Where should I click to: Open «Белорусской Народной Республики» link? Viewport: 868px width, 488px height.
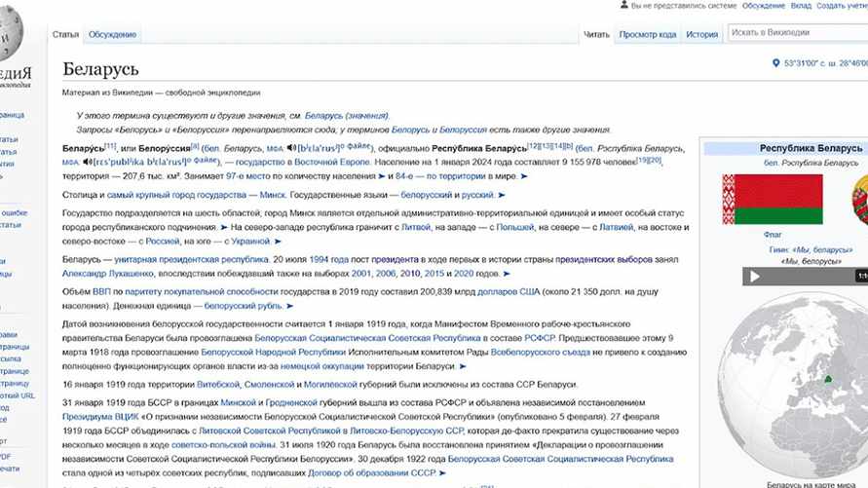[x=273, y=352]
